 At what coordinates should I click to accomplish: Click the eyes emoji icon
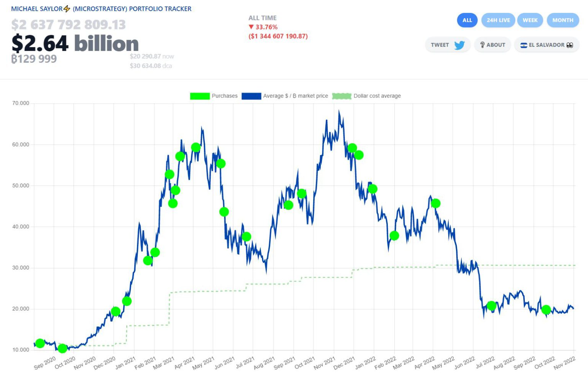click(570, 45)
